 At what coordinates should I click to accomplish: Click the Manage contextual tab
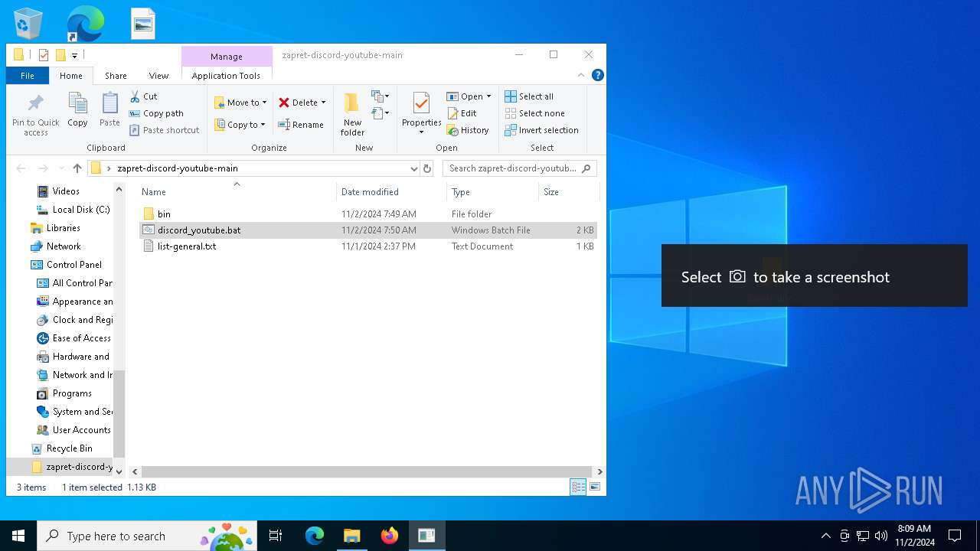click(227, 57)
